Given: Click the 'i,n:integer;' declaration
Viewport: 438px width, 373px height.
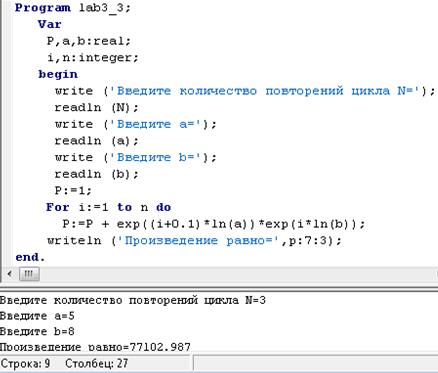Looking at the screenshot, I should tap(93, 58).
